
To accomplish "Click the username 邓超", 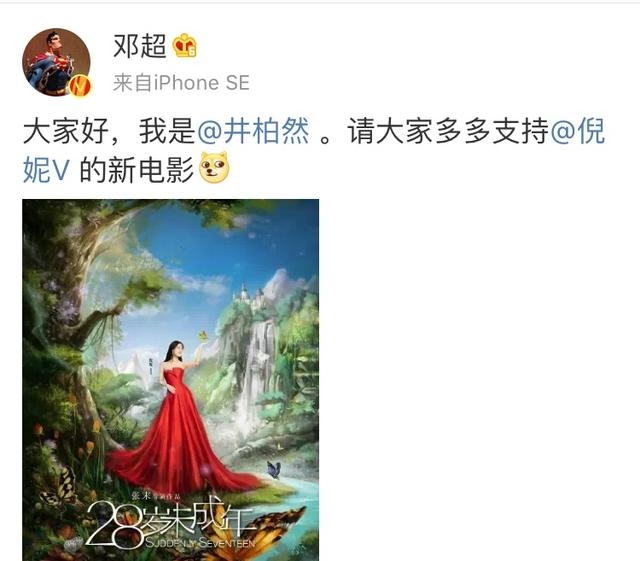I will (x=140, y=46).
